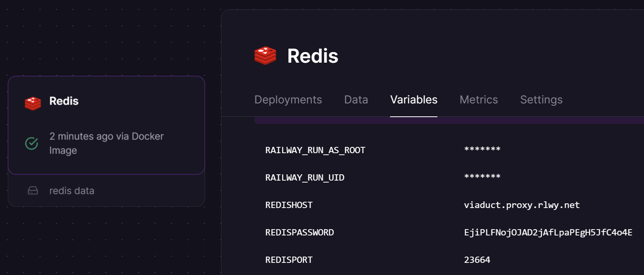
Task: Click the RAILWAY_RUN_UID variable name
Action: point(305,177)
